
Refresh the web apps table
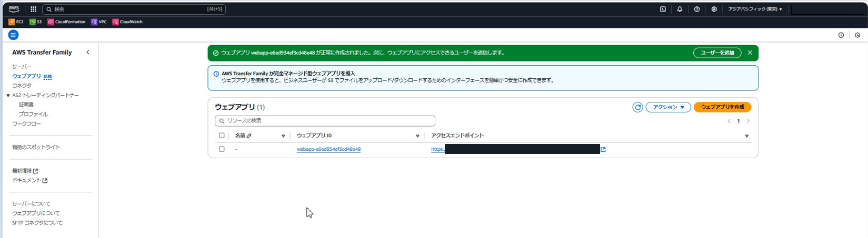pos(637,107)
